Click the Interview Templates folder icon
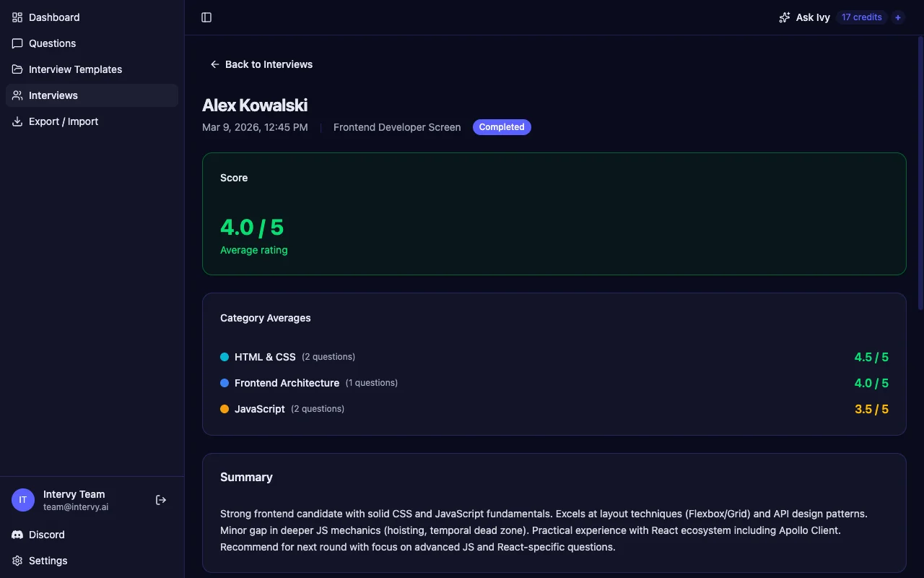The image size is (924, 578). [x=17, y=69]
